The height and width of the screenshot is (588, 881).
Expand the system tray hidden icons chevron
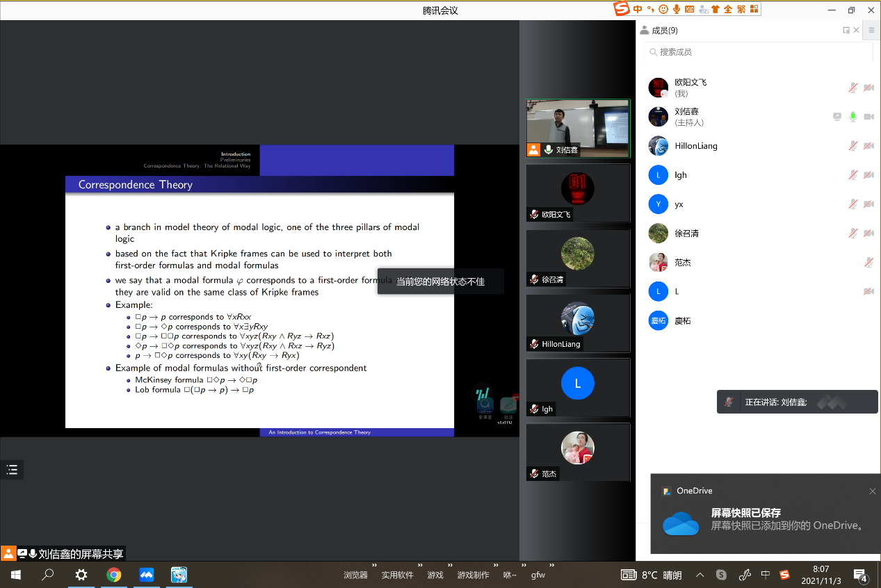700,575
